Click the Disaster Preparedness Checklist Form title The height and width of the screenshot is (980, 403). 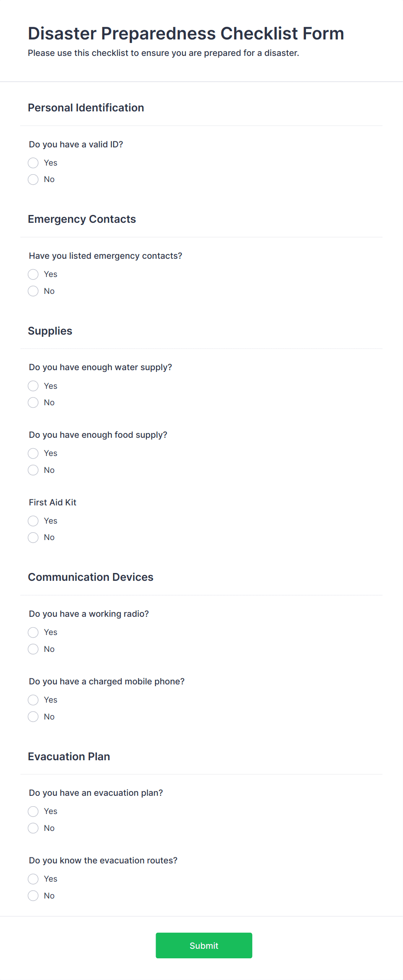point(186,33)
